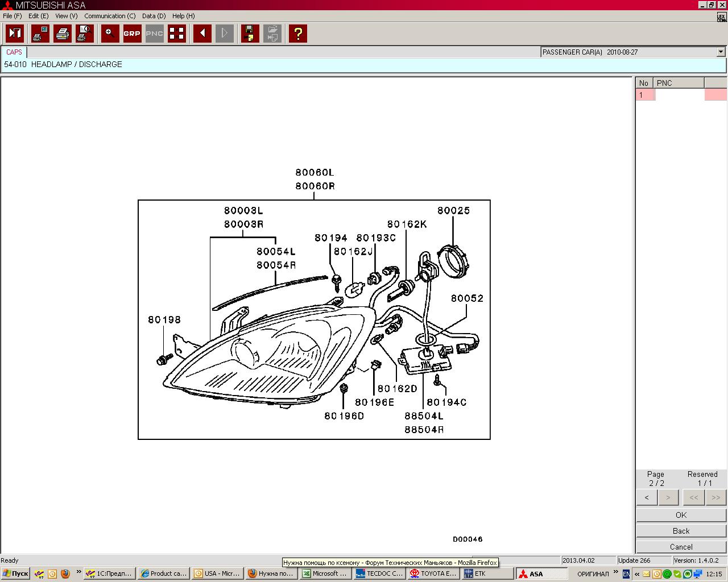Viewport: 728px width, 582px height.
Task: Switch to TOYOTA taskbar application
Action: 433,573
